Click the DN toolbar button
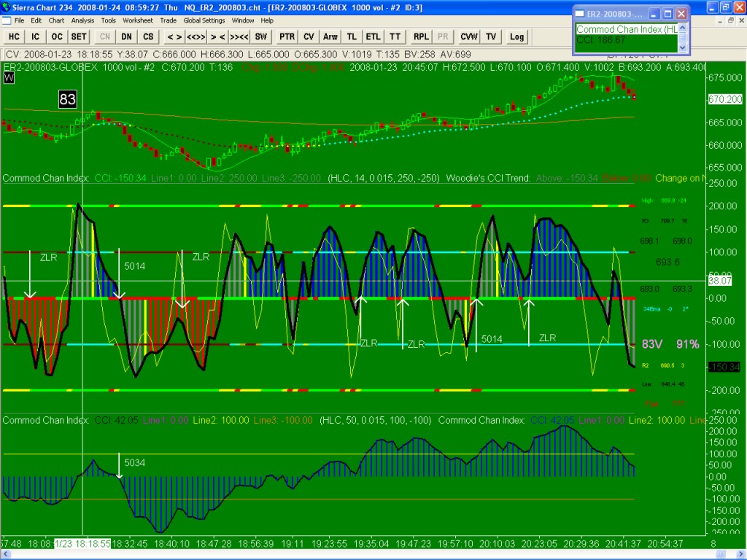 click(x=126, y=36)
